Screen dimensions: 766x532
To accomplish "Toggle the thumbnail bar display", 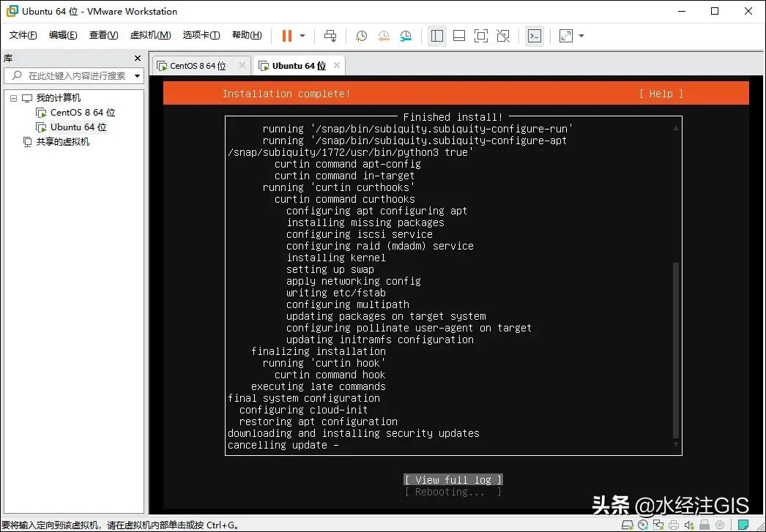I will [458, 35].
